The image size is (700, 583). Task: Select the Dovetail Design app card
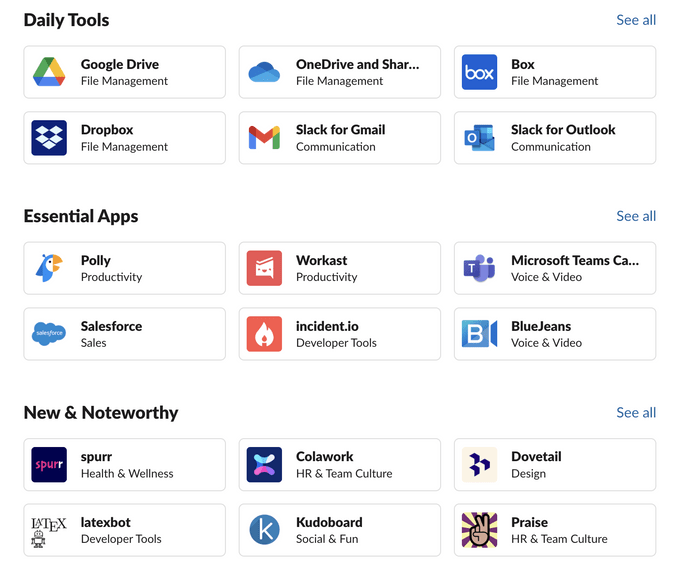point(555,464)
